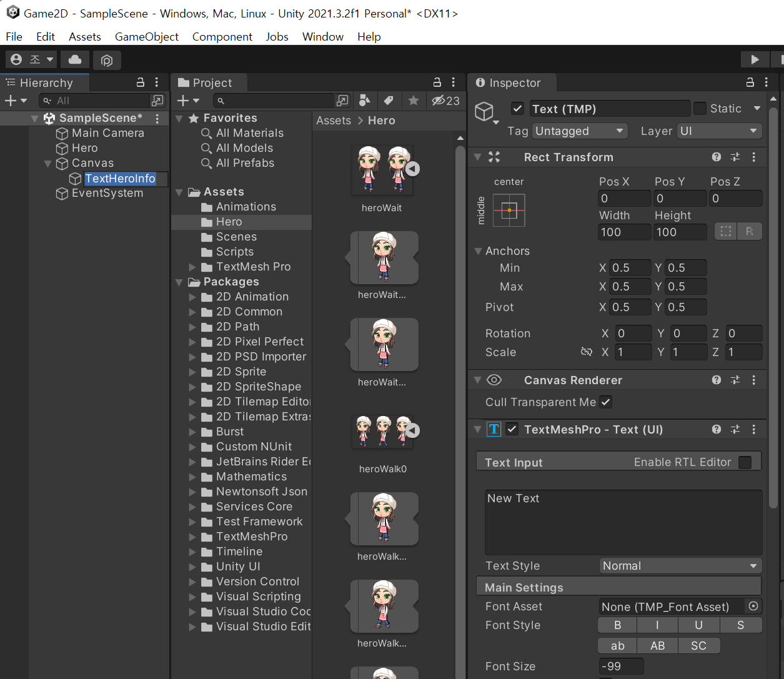Search assets by label icon
Screen dimensions: 784x679
389,101
